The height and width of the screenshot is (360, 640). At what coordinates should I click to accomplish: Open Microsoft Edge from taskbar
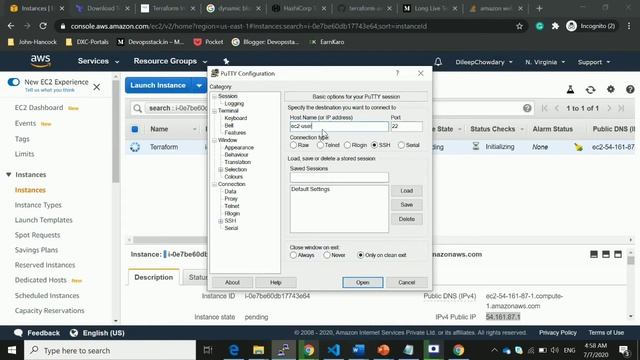[234, 350]
